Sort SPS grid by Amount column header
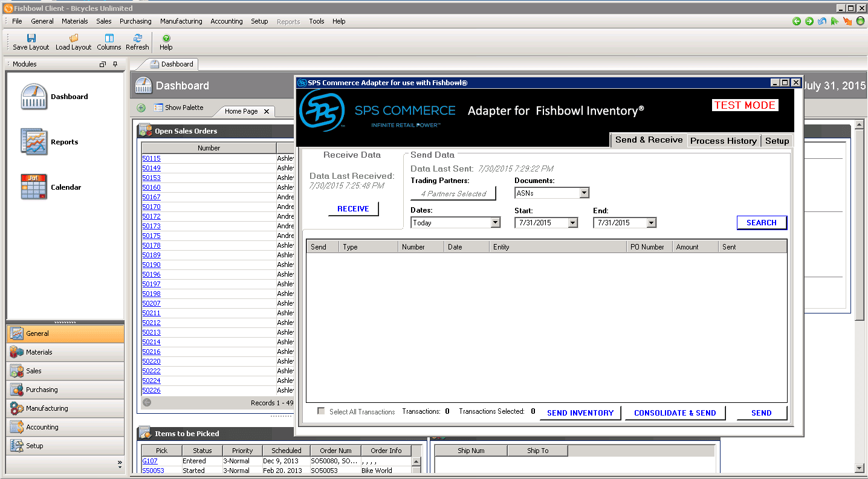Image resolution: width=868 pixels, height=479 pixels. point(695,247)
